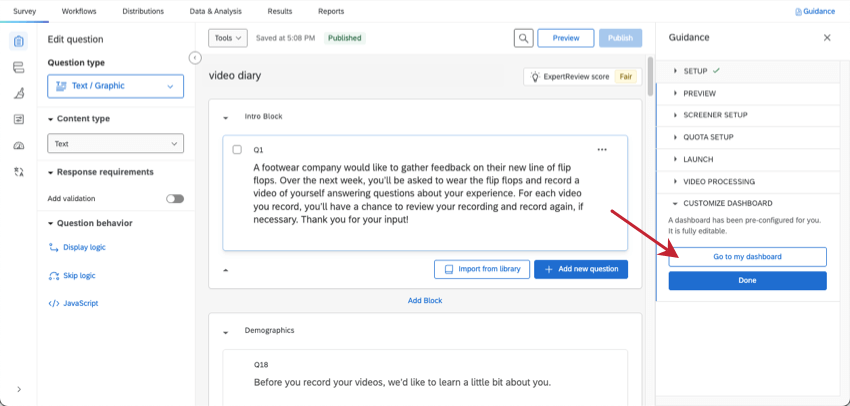Toggle the Add validation switch
The image size is (850, 406).
175,198
